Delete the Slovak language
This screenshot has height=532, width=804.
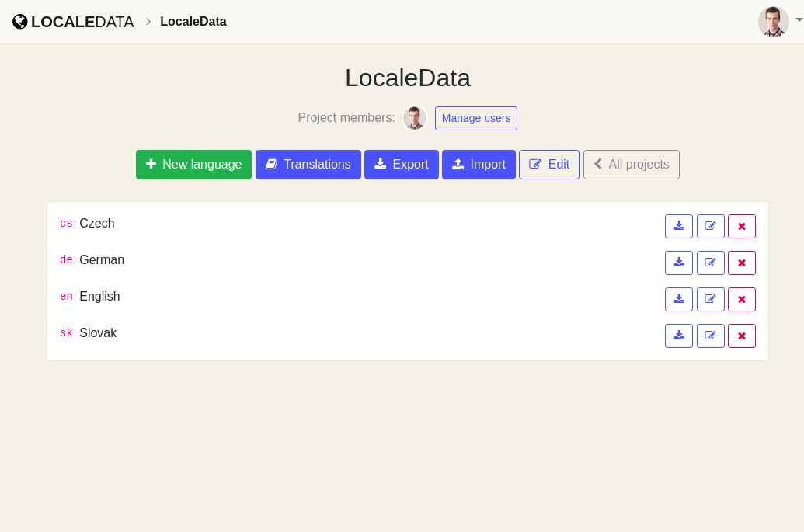tap(741, 336)
